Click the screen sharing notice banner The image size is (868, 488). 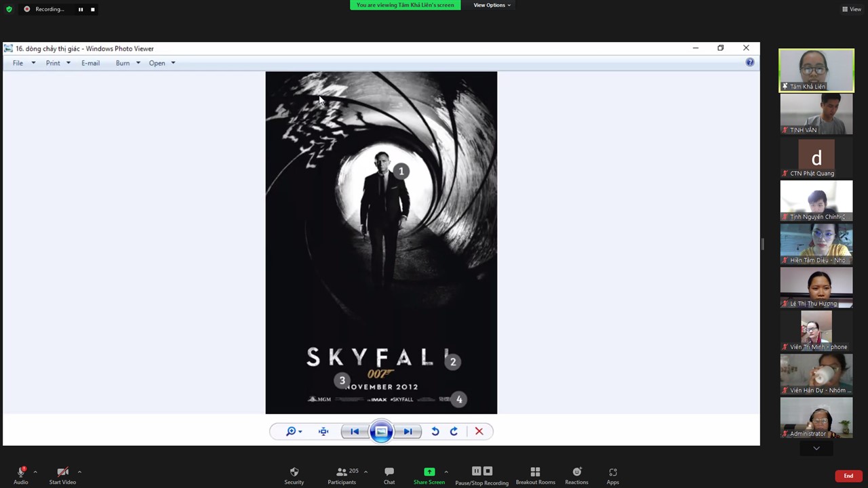(x=405, y=5)
